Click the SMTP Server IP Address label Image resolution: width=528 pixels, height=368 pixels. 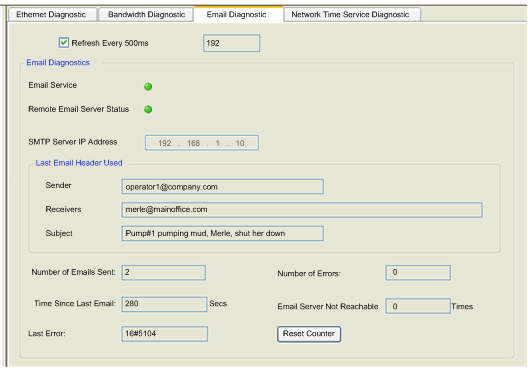73,142
